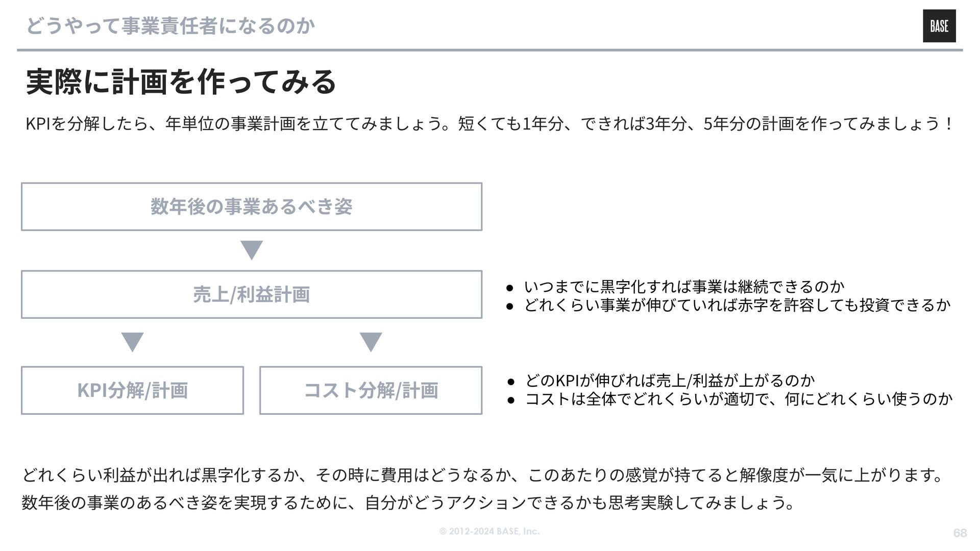Click the slide title 実際に計画を作ってみる
This screenshot has height=551, width=980.
tap(181, 82)
